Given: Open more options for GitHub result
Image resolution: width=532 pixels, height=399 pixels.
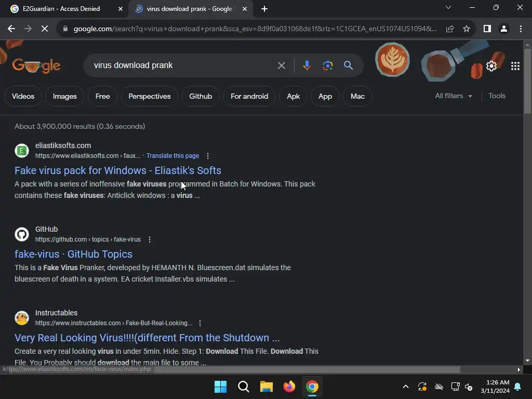Looking at the screenshot, I should (149, 240).
